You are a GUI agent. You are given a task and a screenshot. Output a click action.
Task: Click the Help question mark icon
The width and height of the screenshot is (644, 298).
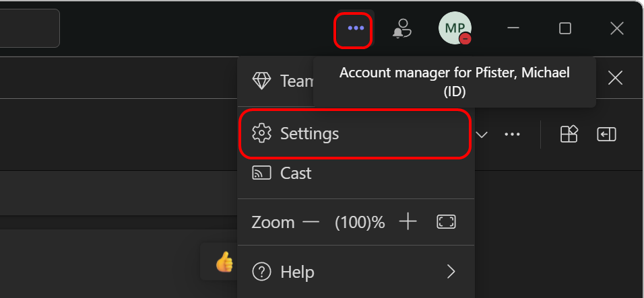[x=261, y=271]
